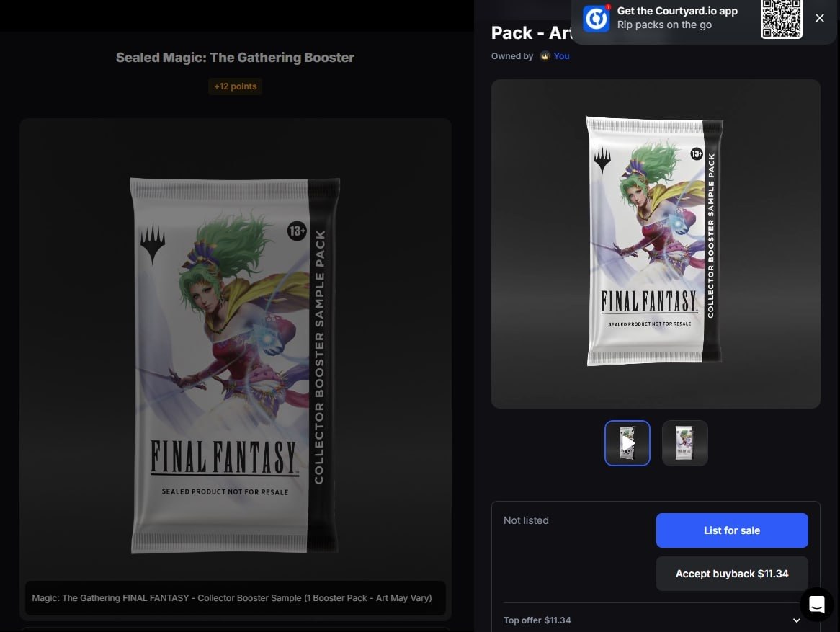Select the second pack image thumbnail

point(684,442)
